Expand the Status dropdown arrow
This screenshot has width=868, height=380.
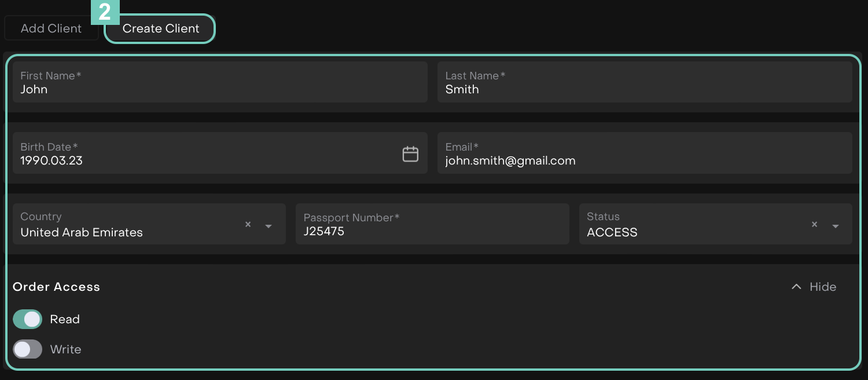(836, 226)
